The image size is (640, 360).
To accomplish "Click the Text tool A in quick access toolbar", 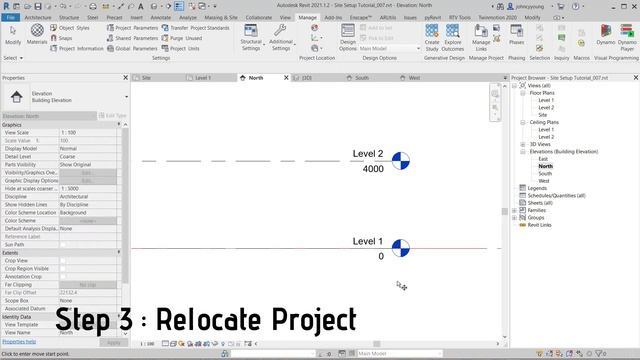I will tap(140, 6).
